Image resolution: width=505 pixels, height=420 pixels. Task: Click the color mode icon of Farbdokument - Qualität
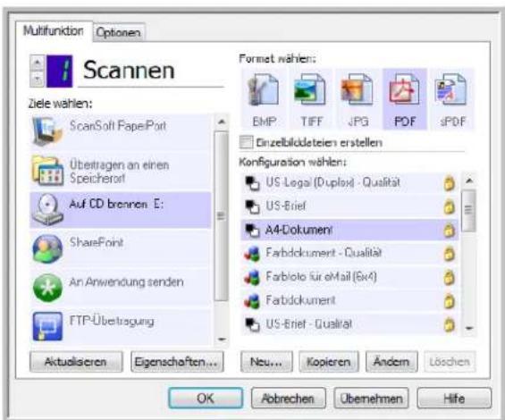(252, 254)
